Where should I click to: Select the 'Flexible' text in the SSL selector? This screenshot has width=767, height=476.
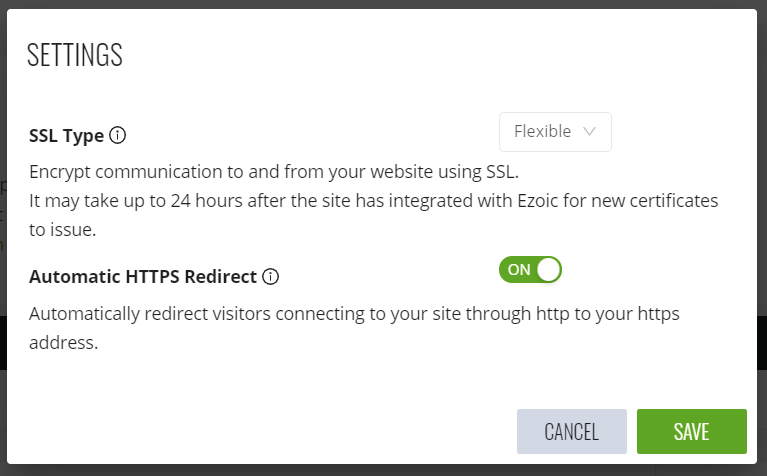542,131
